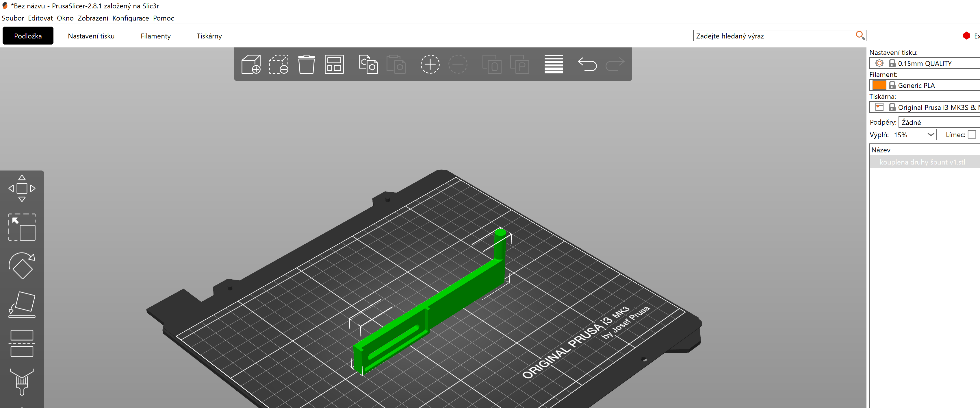Click the search magnifier icon
This screenshot has width=980, height=408.
[x=860, y=35]
